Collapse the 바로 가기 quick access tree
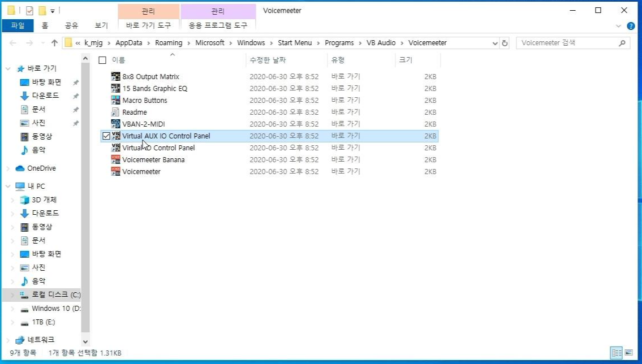 [8, 69]
